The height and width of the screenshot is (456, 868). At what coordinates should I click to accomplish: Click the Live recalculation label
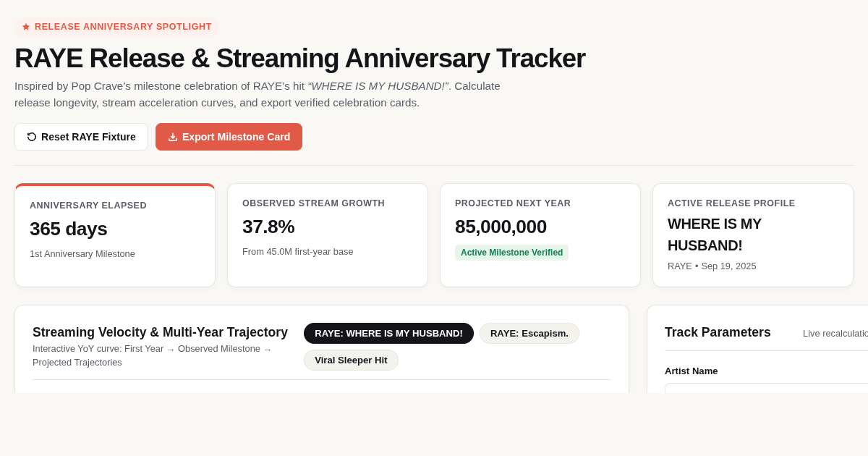[835, 333]
